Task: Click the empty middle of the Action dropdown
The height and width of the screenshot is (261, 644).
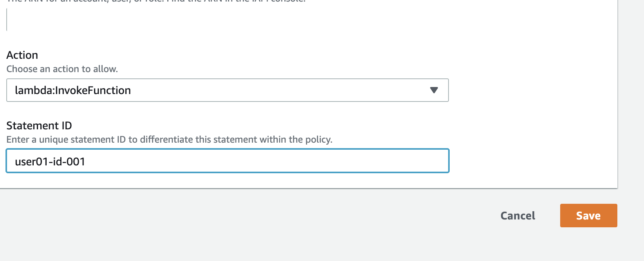Action: pos(274,90)
